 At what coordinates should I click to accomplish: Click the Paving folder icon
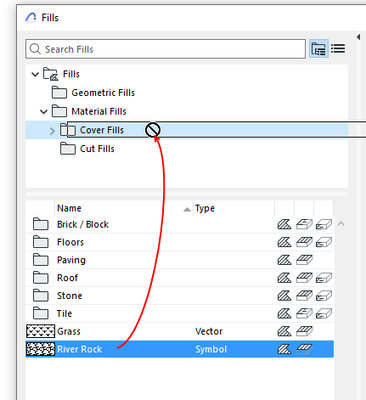pyautogui.click(x=41, y=260)
